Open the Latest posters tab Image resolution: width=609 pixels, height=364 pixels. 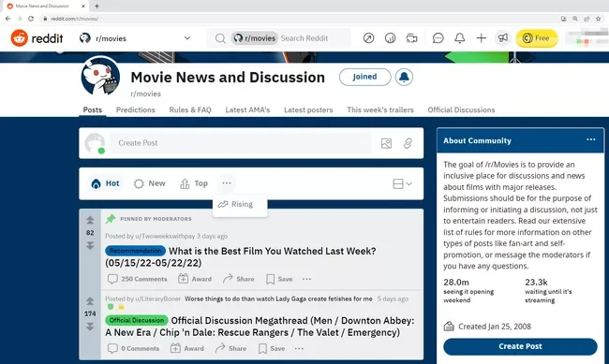[308, 109]
